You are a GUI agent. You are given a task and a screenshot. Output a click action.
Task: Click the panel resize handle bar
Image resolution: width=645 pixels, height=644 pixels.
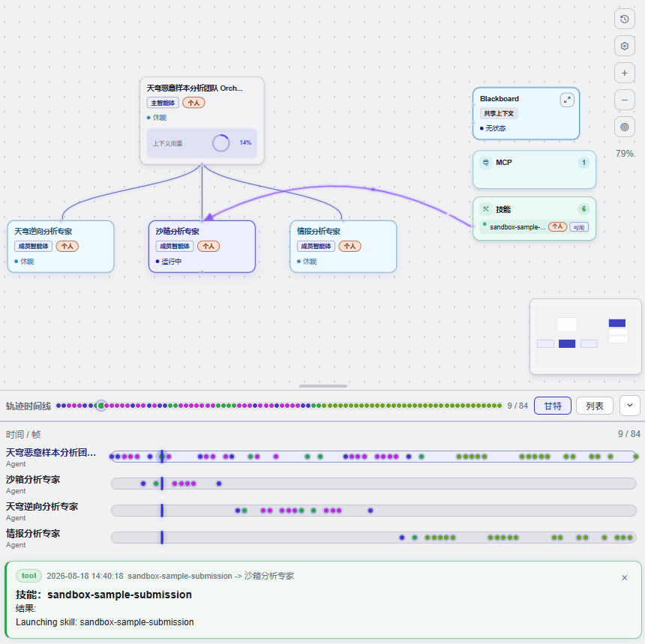[x=323, y=386]
